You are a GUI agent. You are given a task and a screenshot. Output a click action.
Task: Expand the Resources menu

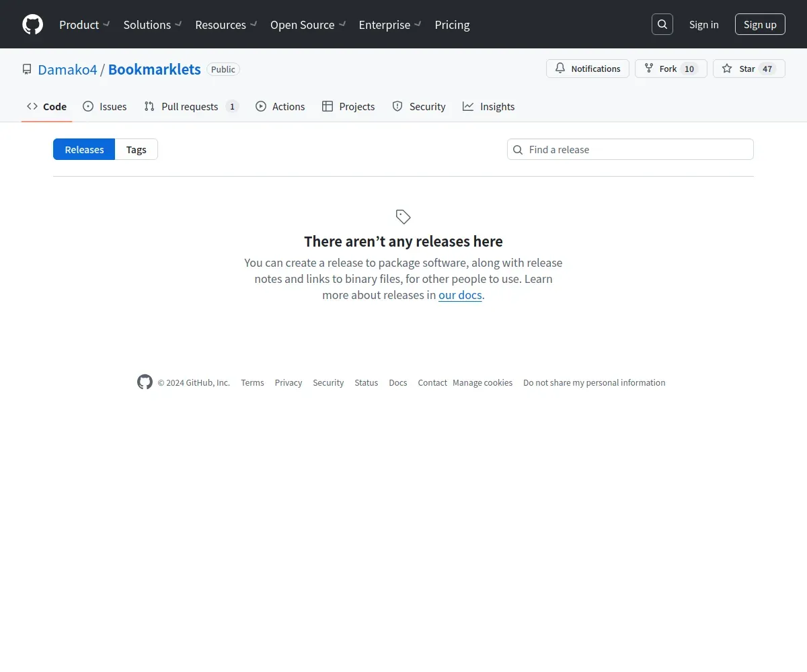coord(226,25)
